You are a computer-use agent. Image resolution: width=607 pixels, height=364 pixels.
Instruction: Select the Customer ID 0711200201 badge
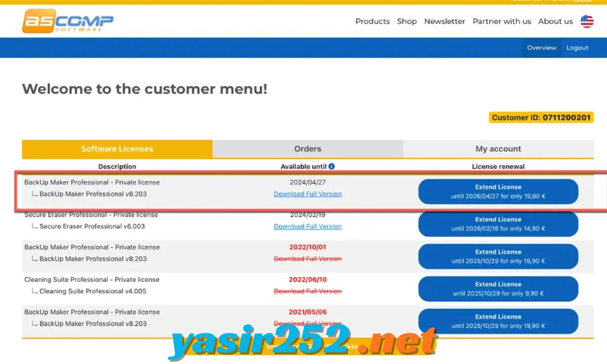tap(541, 117)
